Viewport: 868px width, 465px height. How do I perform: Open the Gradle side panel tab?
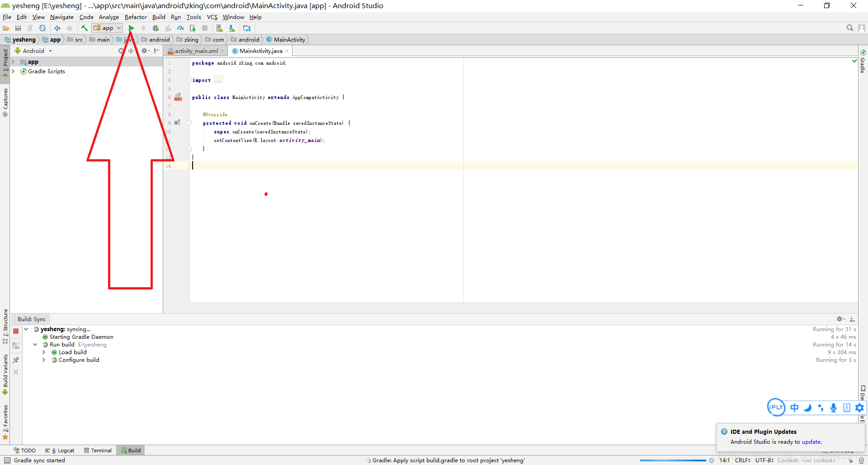tap(863, 62)
